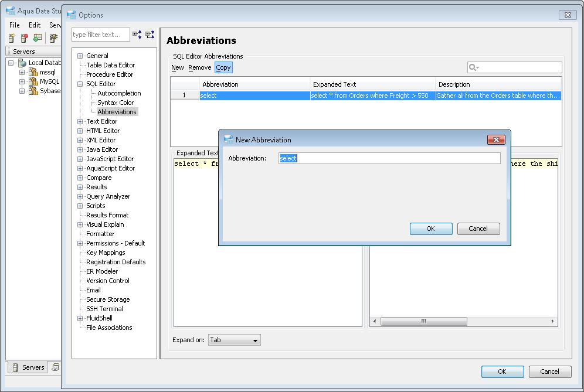
Task: Close the New Abbreviation dialog with red X
Action: pos(496,139)
